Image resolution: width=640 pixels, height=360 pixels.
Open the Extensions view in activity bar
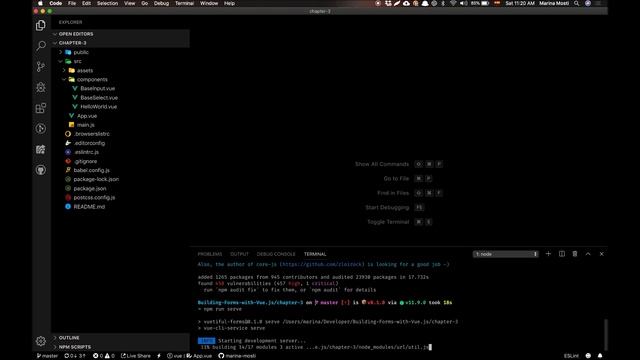coord(41,108)
